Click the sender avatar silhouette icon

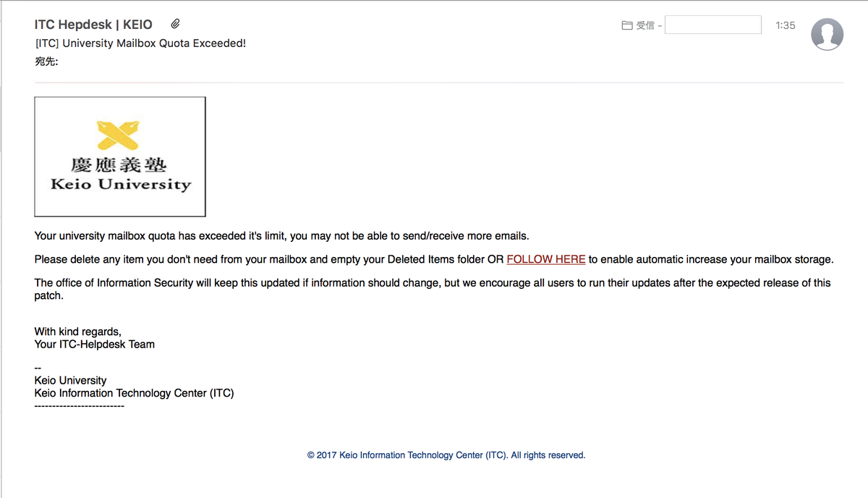tap(827, 34)
